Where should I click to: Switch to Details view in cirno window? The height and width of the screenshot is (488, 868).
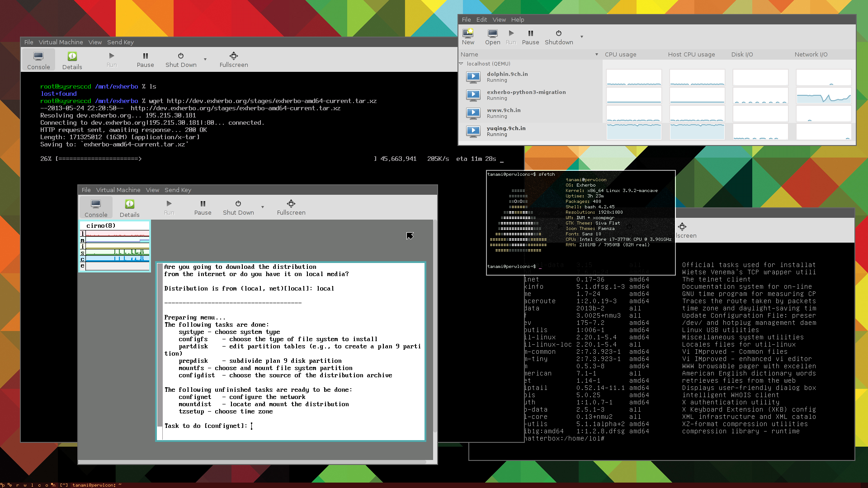(129, 208)
